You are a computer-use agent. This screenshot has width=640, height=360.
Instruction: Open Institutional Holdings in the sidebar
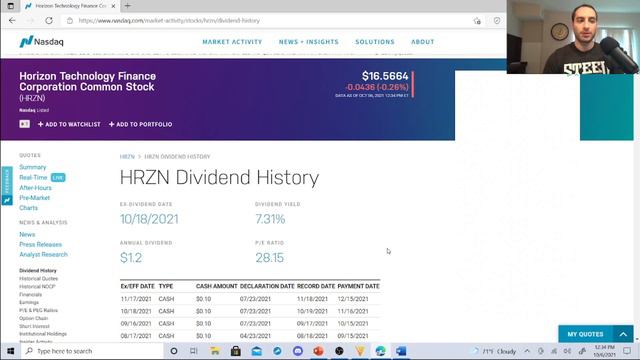[x=43, y=334]
